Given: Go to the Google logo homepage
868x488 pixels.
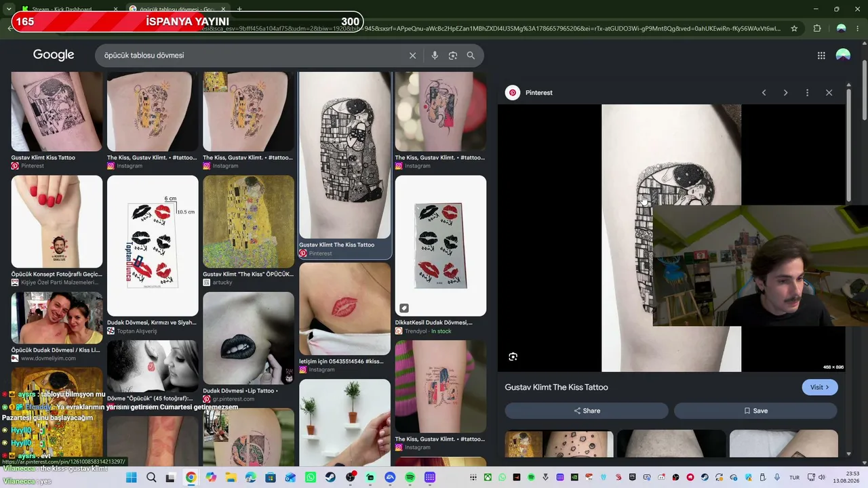Looking at the screenshot, I should pyautogui.click(x=54, y=56).
